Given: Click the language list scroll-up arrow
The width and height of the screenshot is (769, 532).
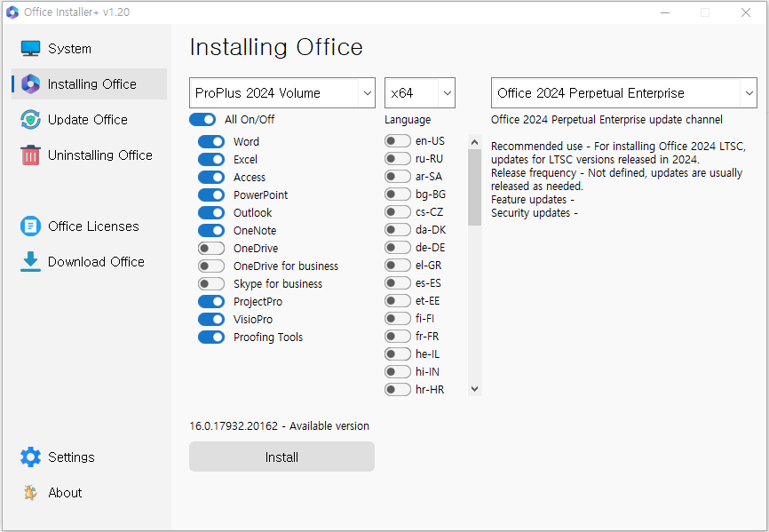Looking at the screenshot, I should [474, 142].
